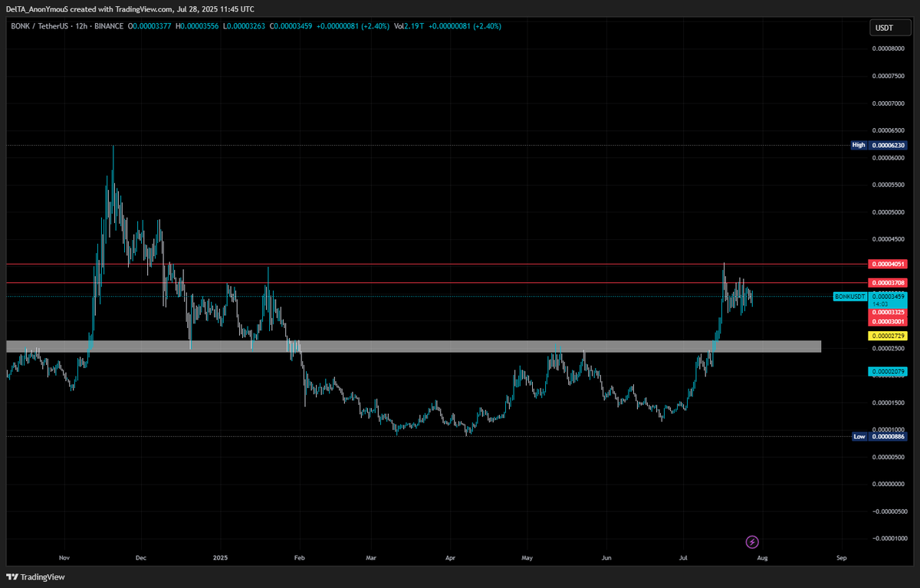Click the 0.00008000 price axis tick
The width and height of the screenshot is (920, 588).
889,49
